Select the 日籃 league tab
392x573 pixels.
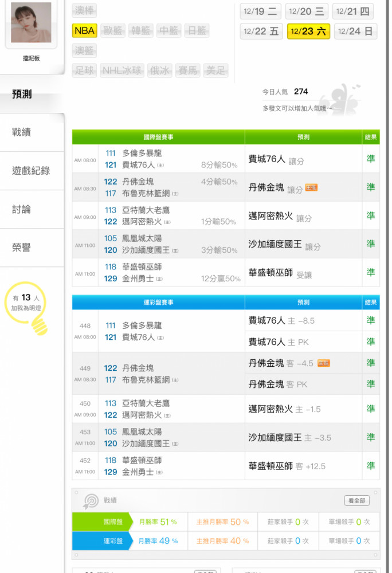(x=197, y=31)
